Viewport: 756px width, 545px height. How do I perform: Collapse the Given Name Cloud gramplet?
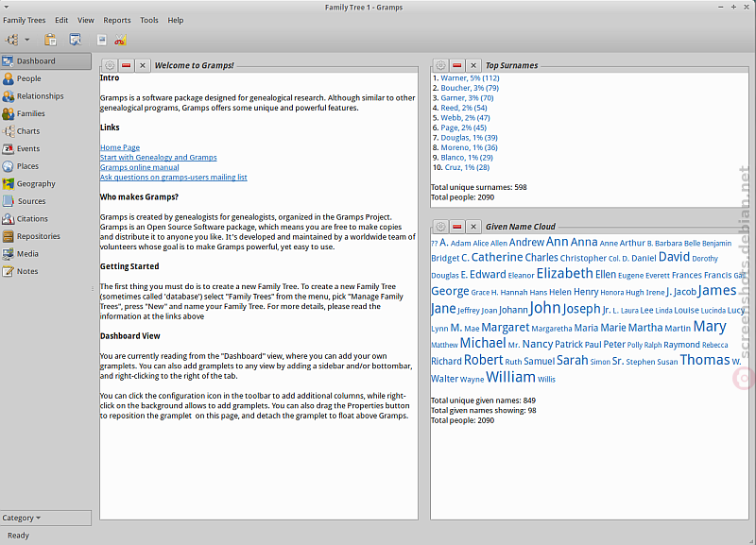tap(457, 227)
